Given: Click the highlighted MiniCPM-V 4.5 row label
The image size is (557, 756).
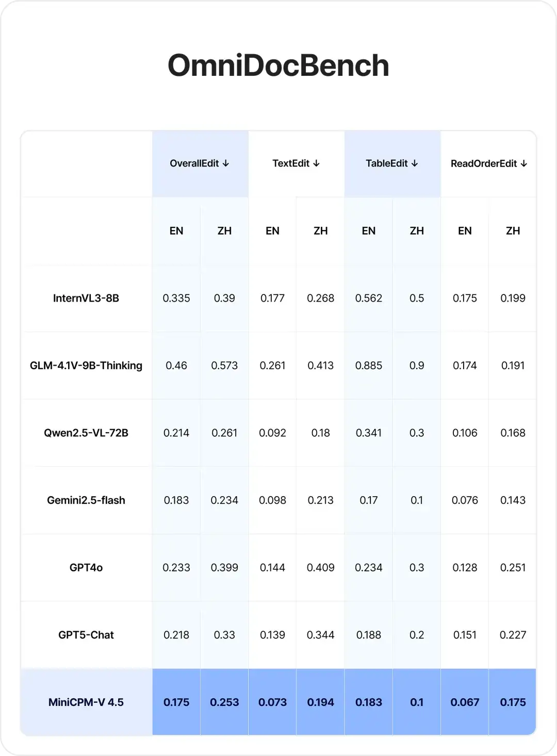Looking at the screenshot, I should coord(86,702).
